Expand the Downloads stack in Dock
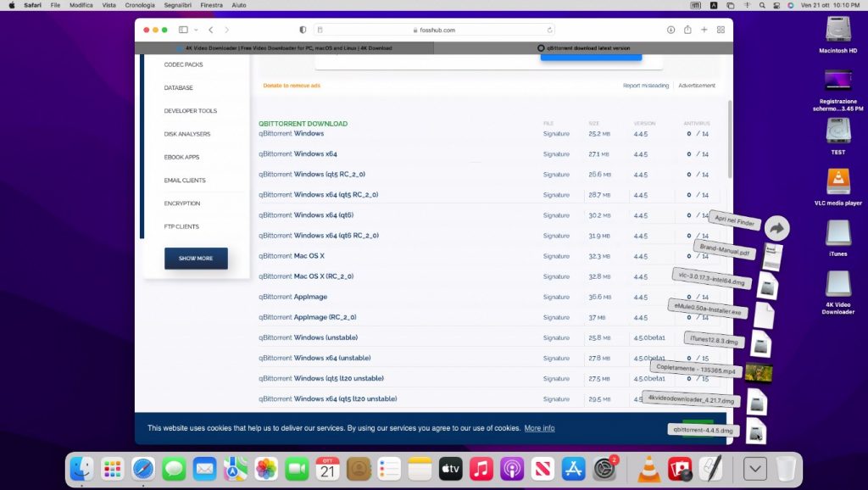This screenshot has height=490, width=868. click(x=754, y=469)
